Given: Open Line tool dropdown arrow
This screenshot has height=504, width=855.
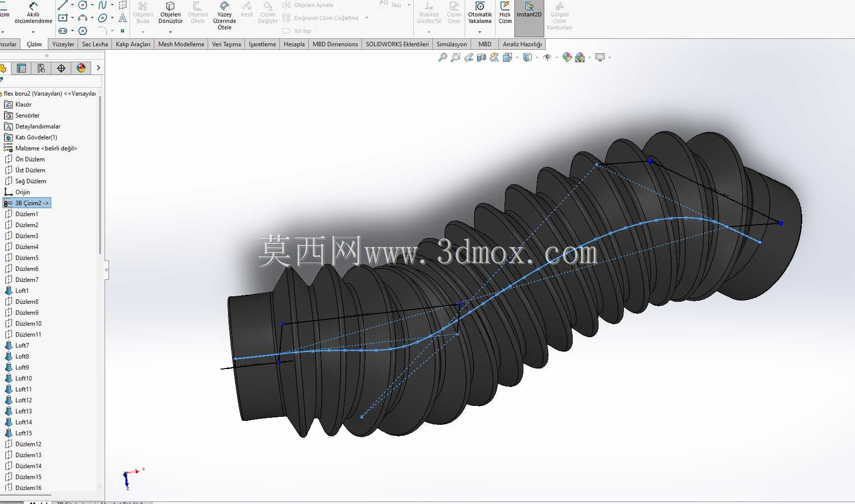Looking at the screenshot, I should point(72,5).
